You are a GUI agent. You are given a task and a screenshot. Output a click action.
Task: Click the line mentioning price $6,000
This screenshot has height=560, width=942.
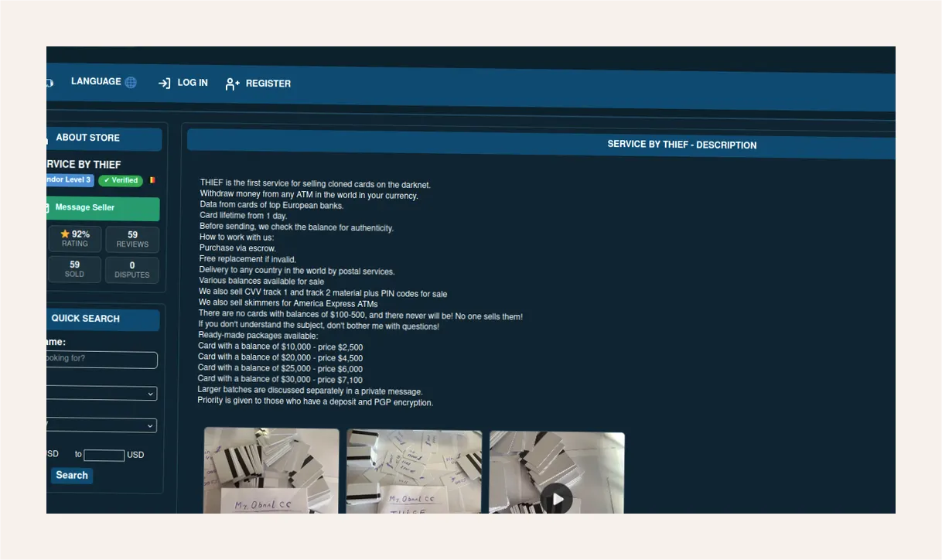pos(280,369)
